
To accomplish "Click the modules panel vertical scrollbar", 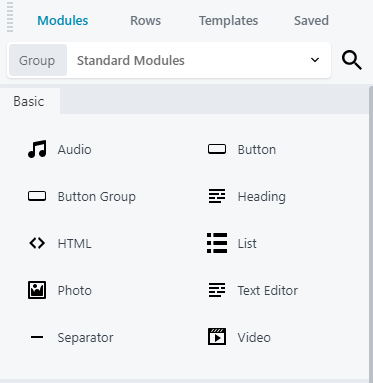I will tap(371, 233).
